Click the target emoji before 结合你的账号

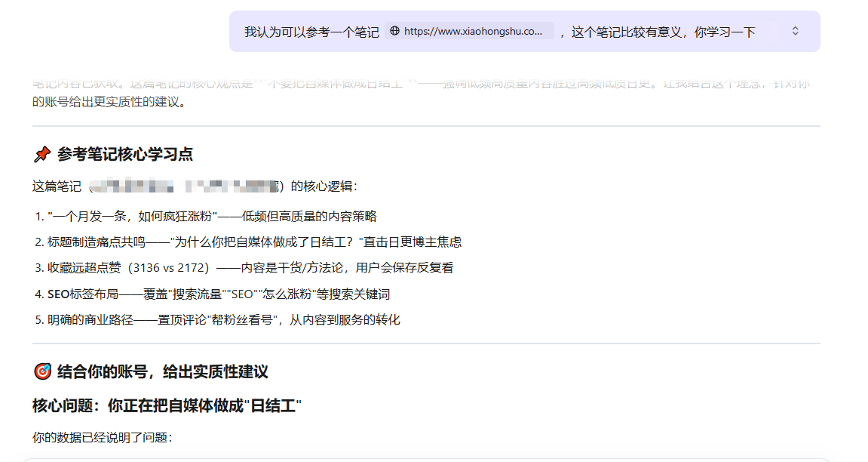click(x=42, y=371)
